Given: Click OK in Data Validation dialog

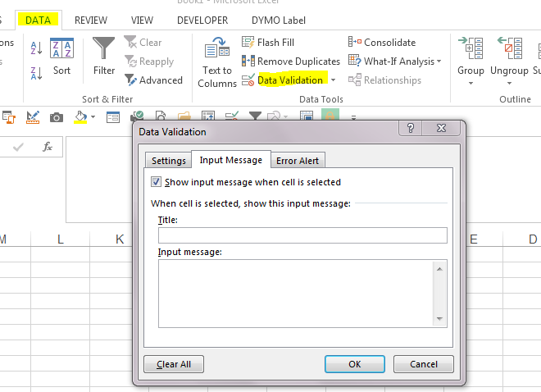Looking at the screenshot, I should pyautogui.click(x=354, y=364).
